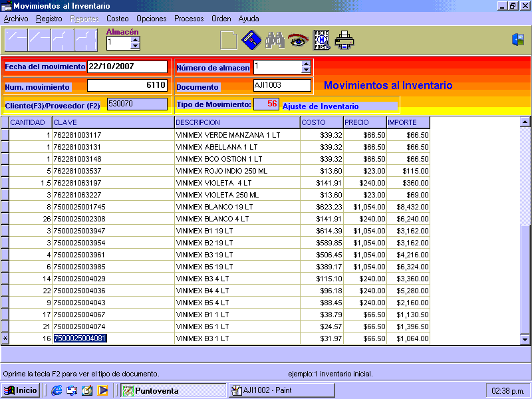Increase the Almacén spinner value

tap(136, 39)
